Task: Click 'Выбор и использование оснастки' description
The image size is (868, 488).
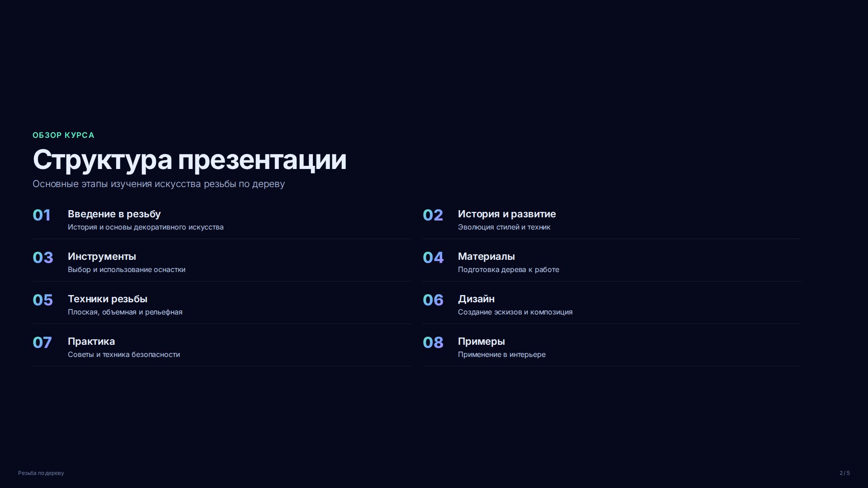Action: (x=127, y=269)
